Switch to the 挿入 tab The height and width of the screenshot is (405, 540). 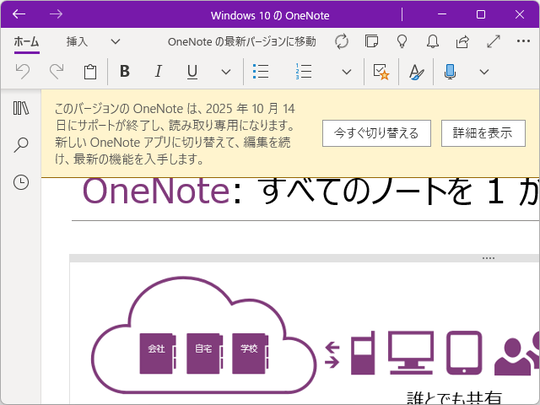(77, 42)
